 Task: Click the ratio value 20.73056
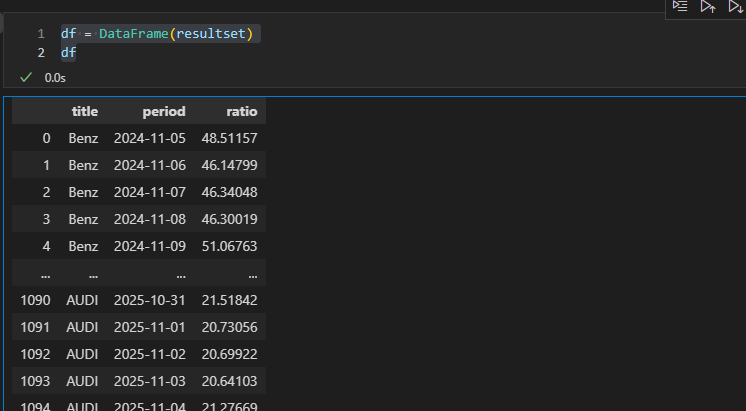(229, 327)
